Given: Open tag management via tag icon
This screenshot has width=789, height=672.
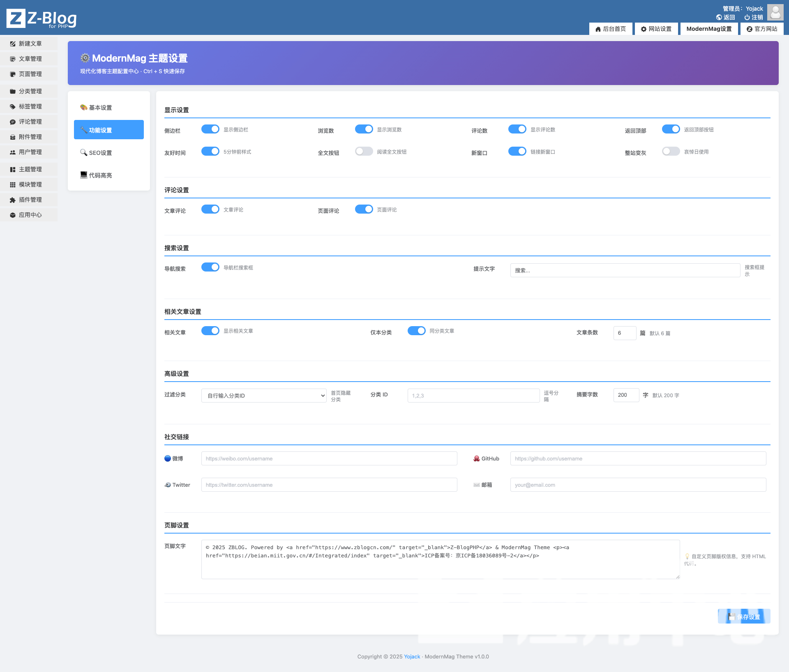Looking at the screenshot, I should click(x=13, y=106).
